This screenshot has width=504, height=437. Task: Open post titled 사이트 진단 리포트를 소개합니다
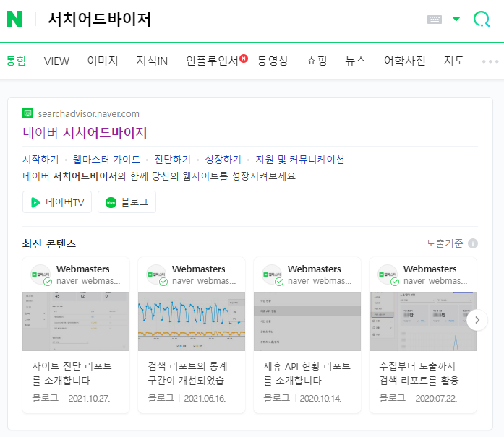pos(72,373)
